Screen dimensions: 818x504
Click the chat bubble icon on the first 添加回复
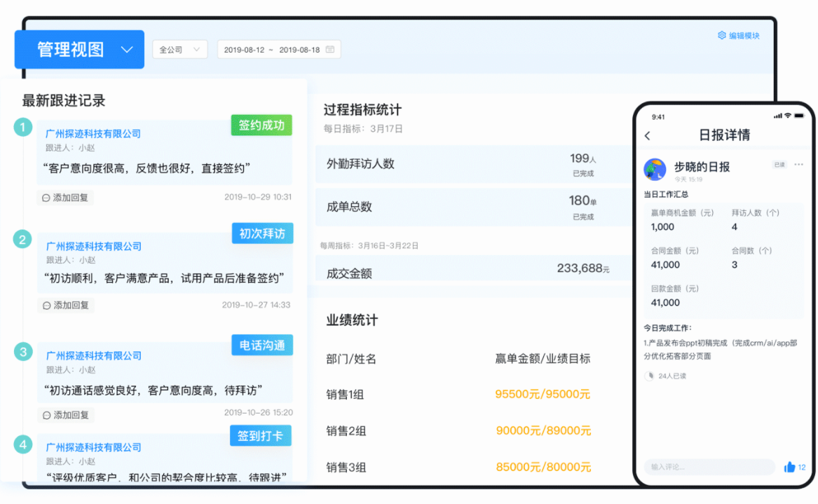46,198
